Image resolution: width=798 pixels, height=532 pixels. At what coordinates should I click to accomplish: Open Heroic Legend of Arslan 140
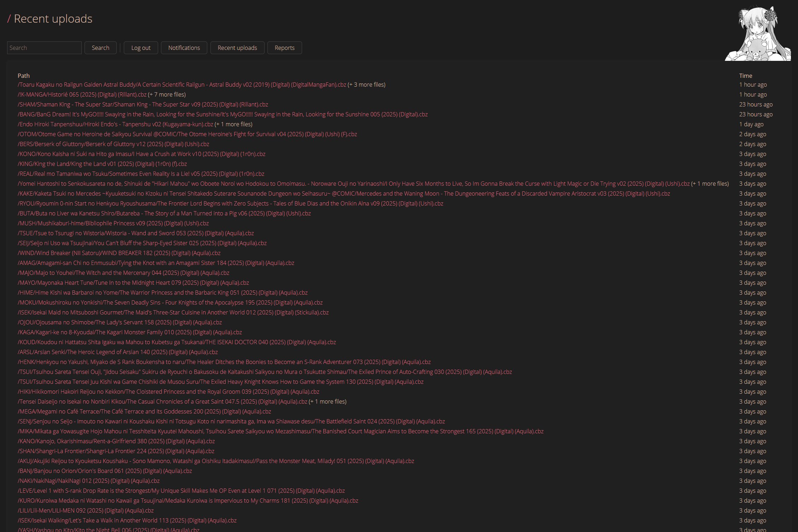118,352
